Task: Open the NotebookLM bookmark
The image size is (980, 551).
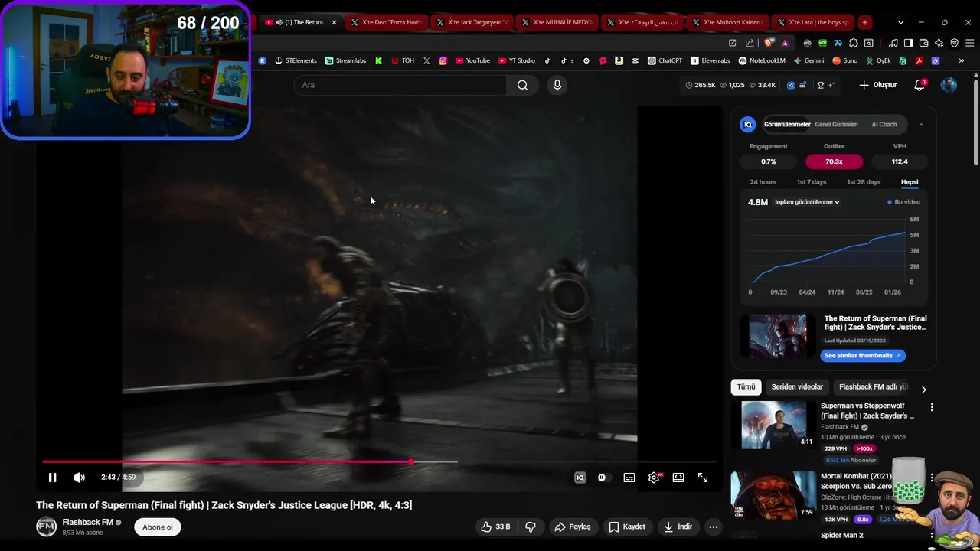Action: click(x=762, y=60)
